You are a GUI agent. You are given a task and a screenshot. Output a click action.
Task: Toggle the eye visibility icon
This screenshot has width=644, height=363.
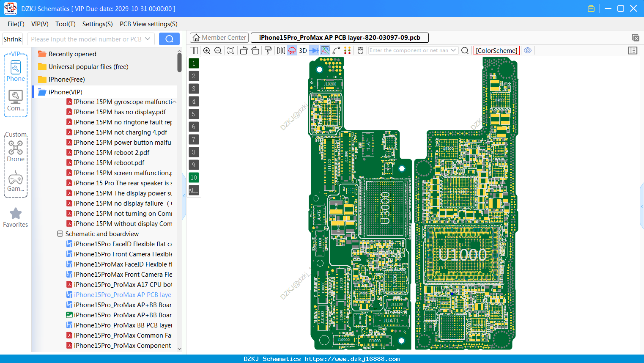pos(528,50)
